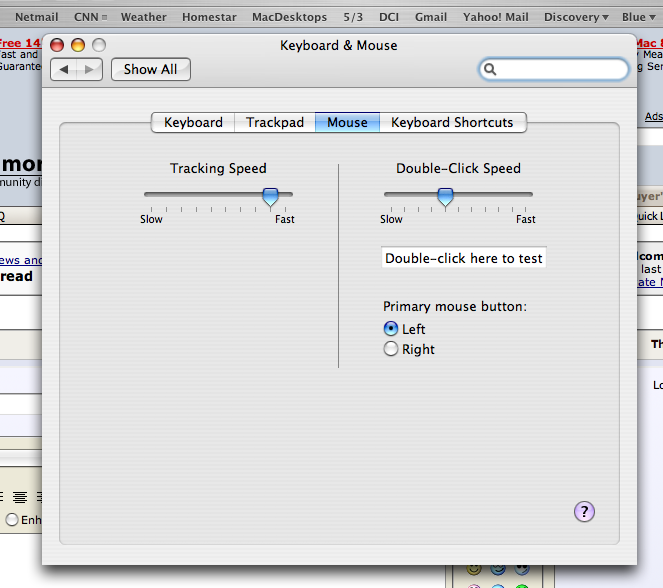663x588 pixels.
Task: Open the Homestar bookmark
Action: [209, 17]
